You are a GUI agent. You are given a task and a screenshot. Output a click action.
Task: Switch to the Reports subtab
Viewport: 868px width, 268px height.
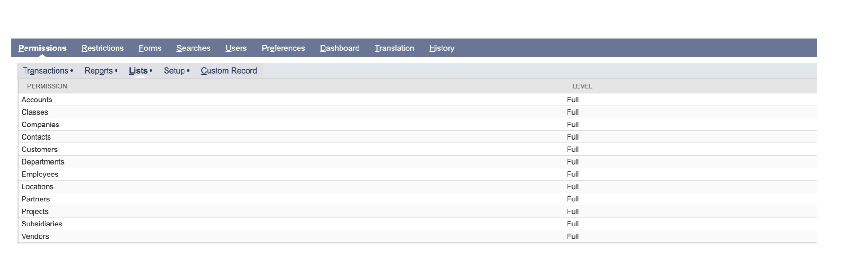(x=99, y=71)
